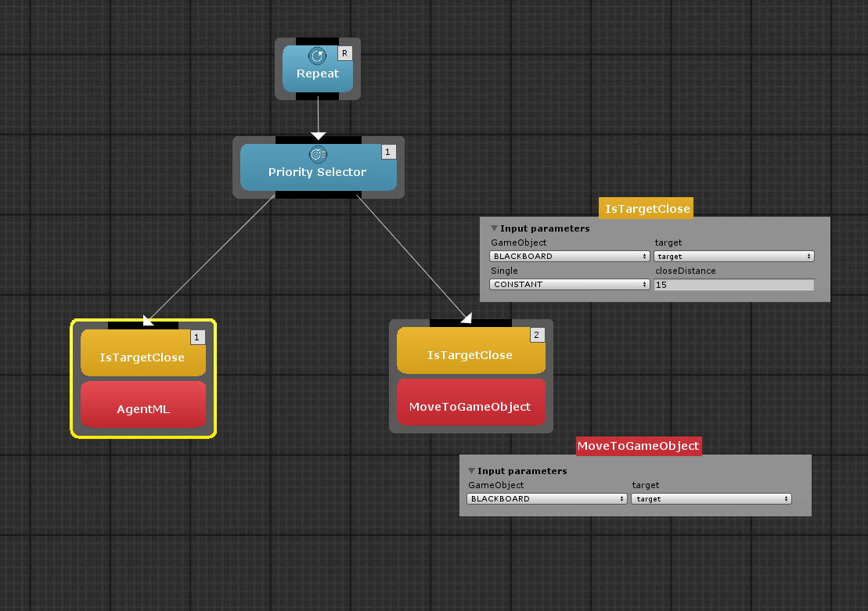Click the number 1 badge on Priority Selector
This screenshot has width=868, height=611.
(x=388, y=152)
